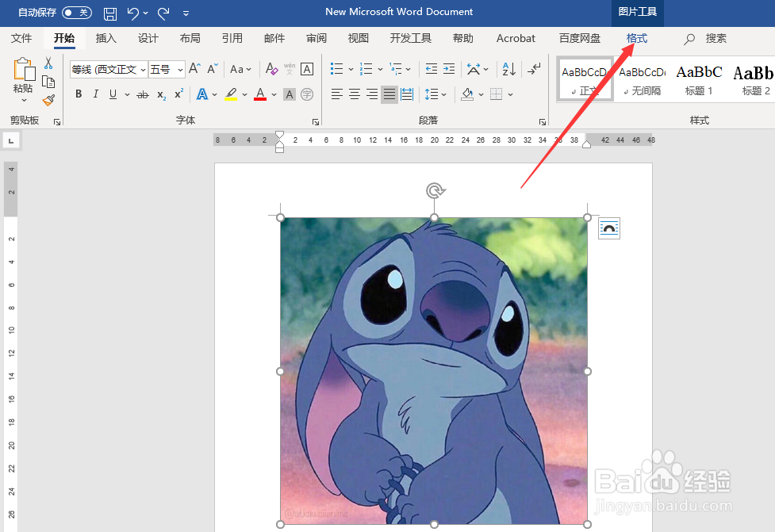775x532 pixels.
Task: Select the 无间隔 style
Action: click(x=642, y=81)
